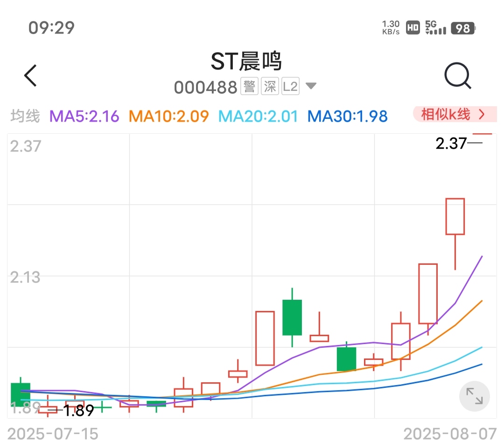Open the search magnifier icon
Screen dimensions: 504x442
pyautogui.click(x=458, y=76)
